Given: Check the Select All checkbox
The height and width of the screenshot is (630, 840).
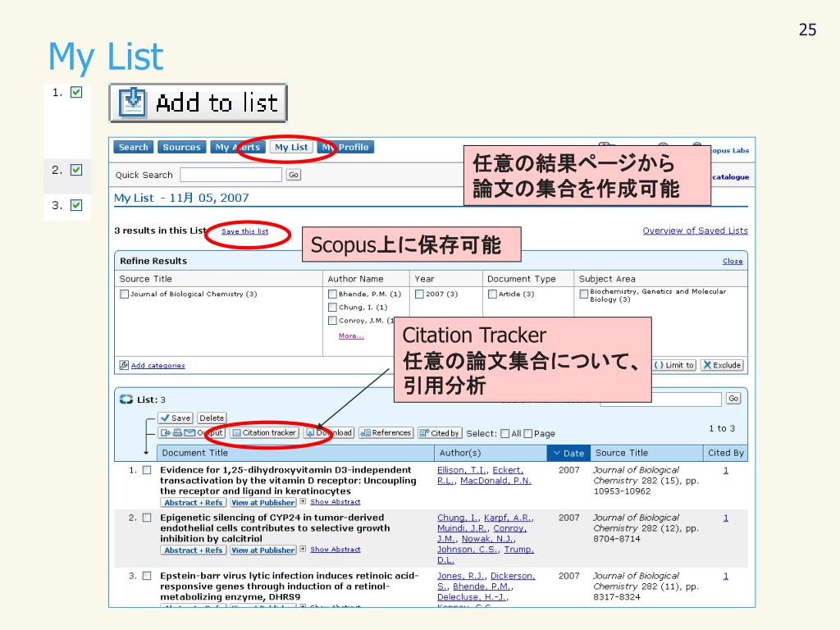Looking at the screenshot, I should point(504,433).
